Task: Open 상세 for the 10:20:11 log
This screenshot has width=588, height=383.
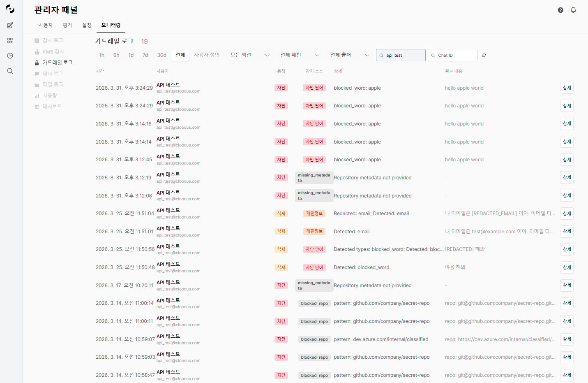Action: point(567,285)
